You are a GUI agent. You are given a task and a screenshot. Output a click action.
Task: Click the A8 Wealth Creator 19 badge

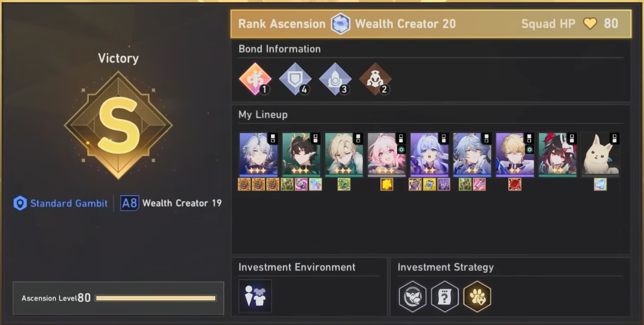(171, 203)
